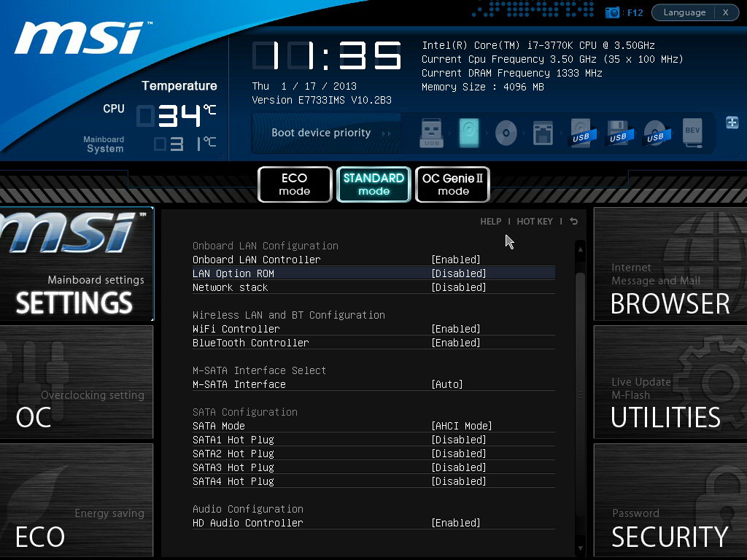Open SATA Mode AHCI Mode option list

click(462, 426)
